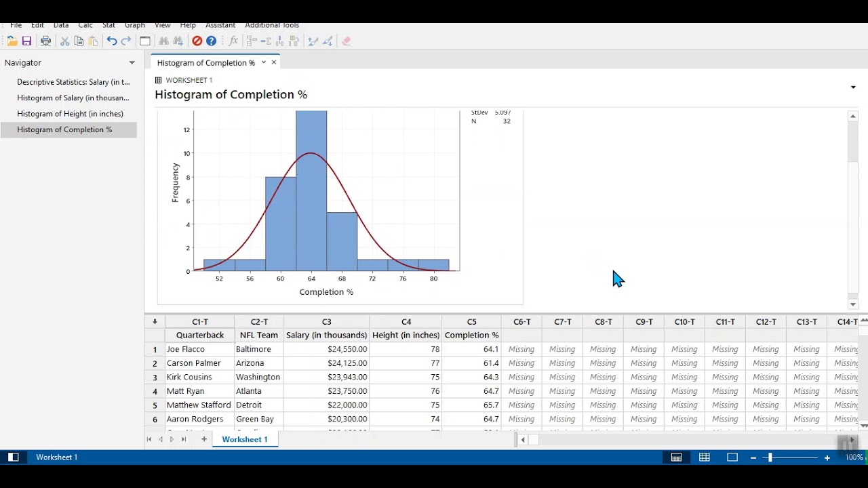Go to last sheet tab navigation arrow

coord(184,439)
